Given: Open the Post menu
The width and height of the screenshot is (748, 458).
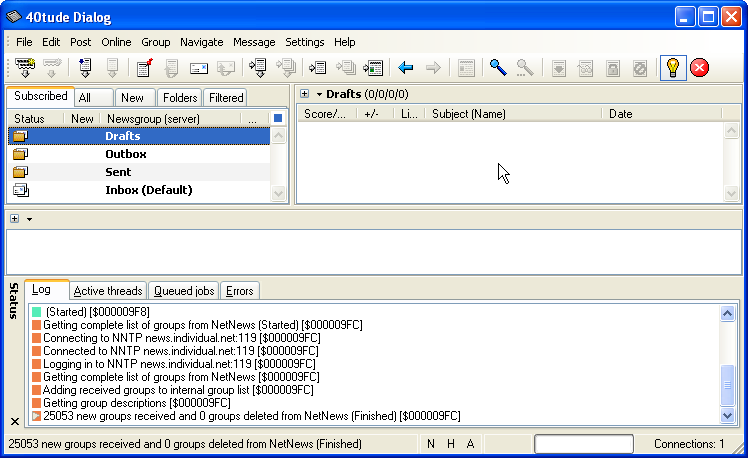Looking at the screenshot, I should coord(80,42).
